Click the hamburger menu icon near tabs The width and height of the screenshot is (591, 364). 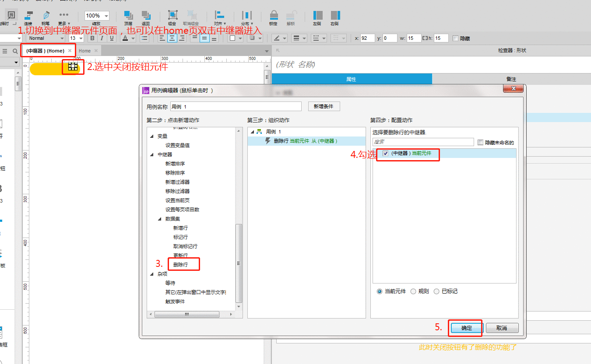[x=5, y=51]
